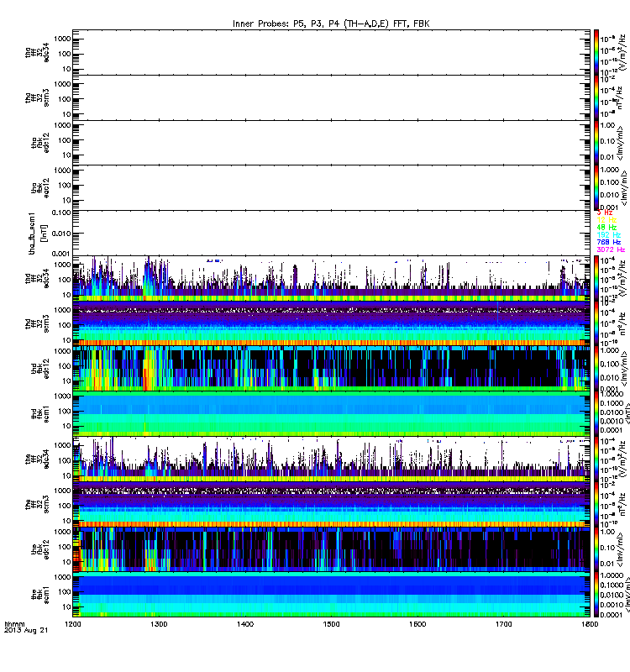Screen dimensions: 630x672
Task: Click the topmost color bar for tha edc34
Action: pos(596,52)
